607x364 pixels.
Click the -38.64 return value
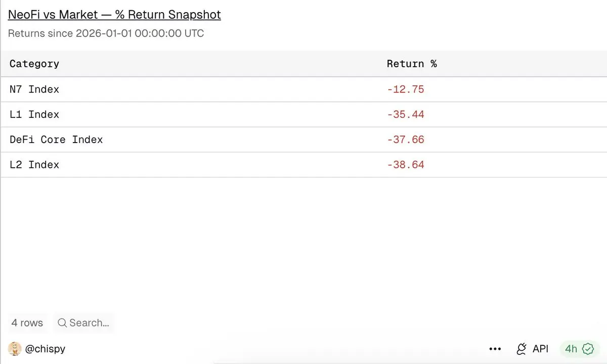pyautogui.click(x=405, y=165)
